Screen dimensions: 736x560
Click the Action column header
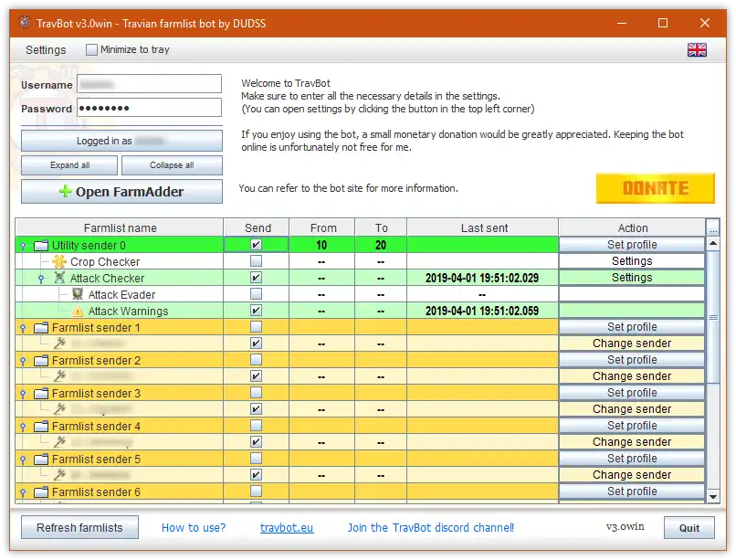[632, 227]
